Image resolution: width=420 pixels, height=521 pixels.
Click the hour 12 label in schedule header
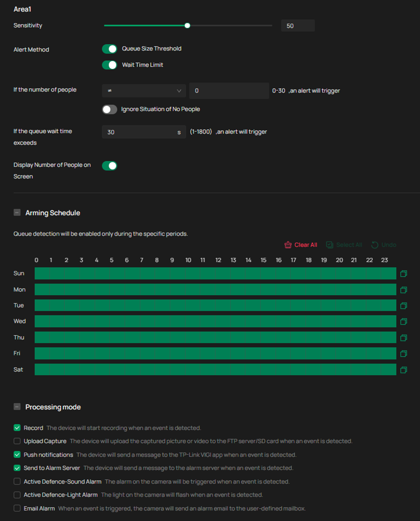pos(218,260)
